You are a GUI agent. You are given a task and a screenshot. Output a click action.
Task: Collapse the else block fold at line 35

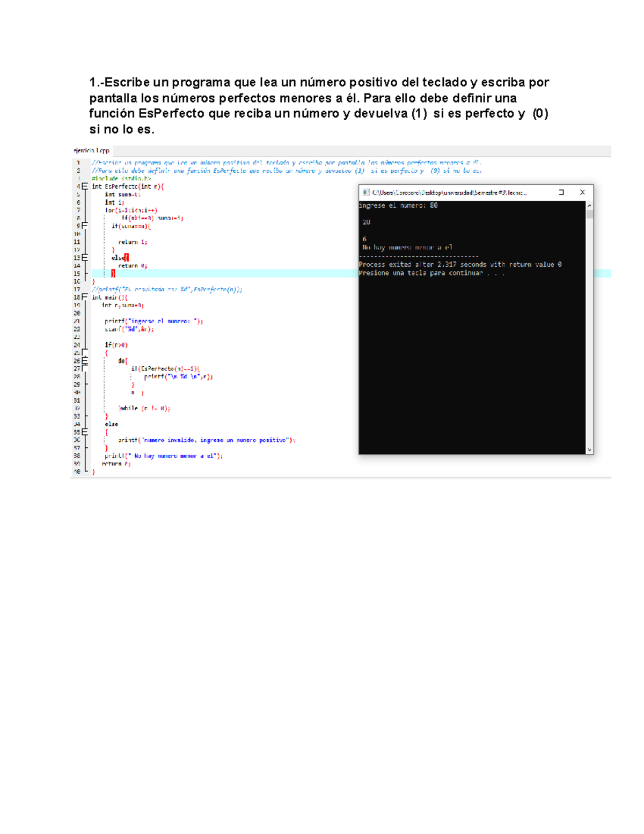click(x=85, y=432)
